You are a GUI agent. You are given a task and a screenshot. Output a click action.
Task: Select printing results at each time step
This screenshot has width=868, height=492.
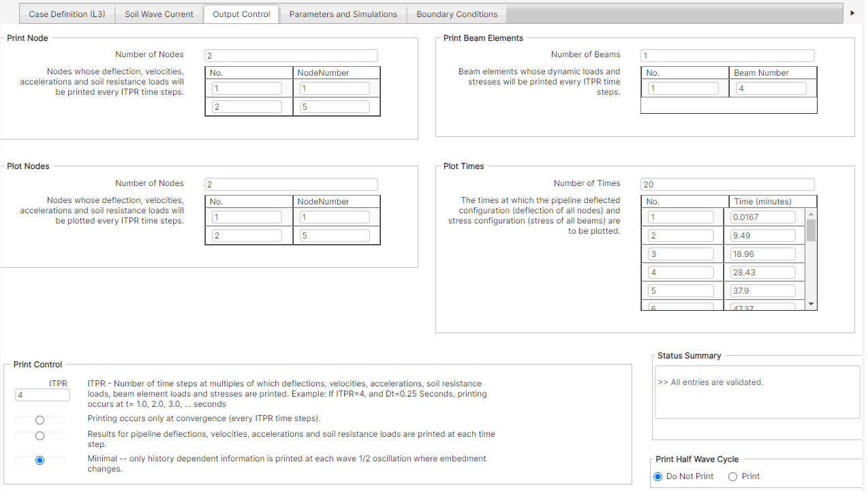point(39,435)
